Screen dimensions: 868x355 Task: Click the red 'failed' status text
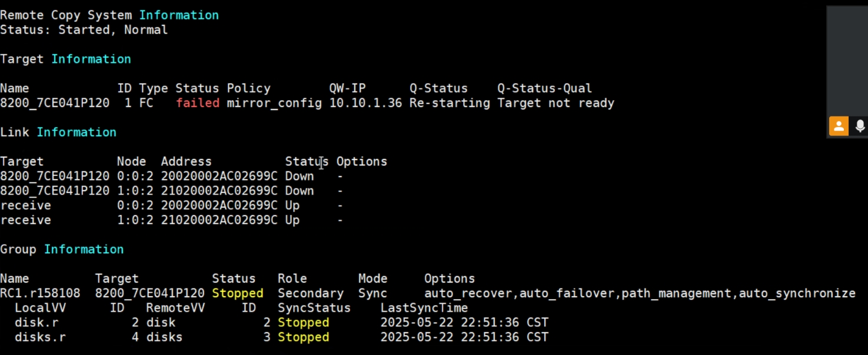tap(197, 103)
